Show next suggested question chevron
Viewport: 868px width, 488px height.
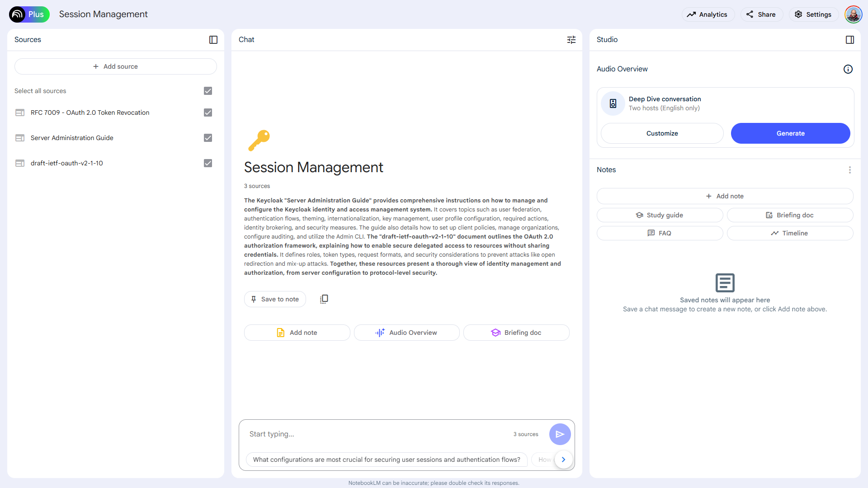pos(563,460)
